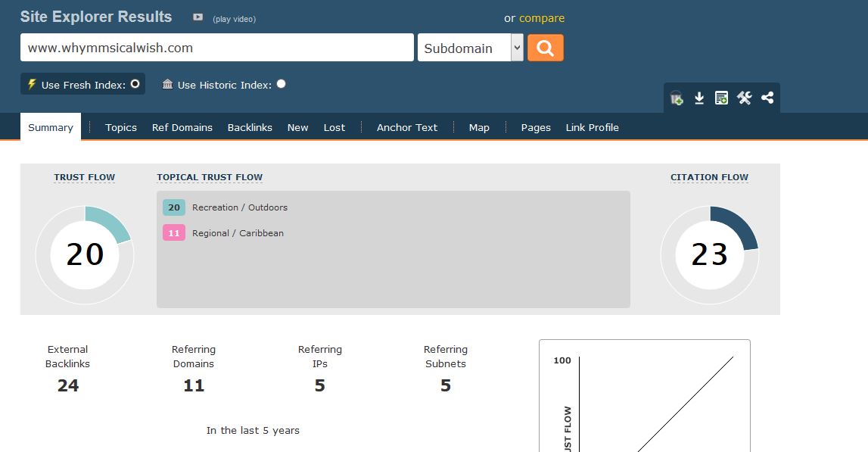Click the TOPICAL TRUST FLOW heading
Viewport: 868px width, 452px height.
[210, 177]
